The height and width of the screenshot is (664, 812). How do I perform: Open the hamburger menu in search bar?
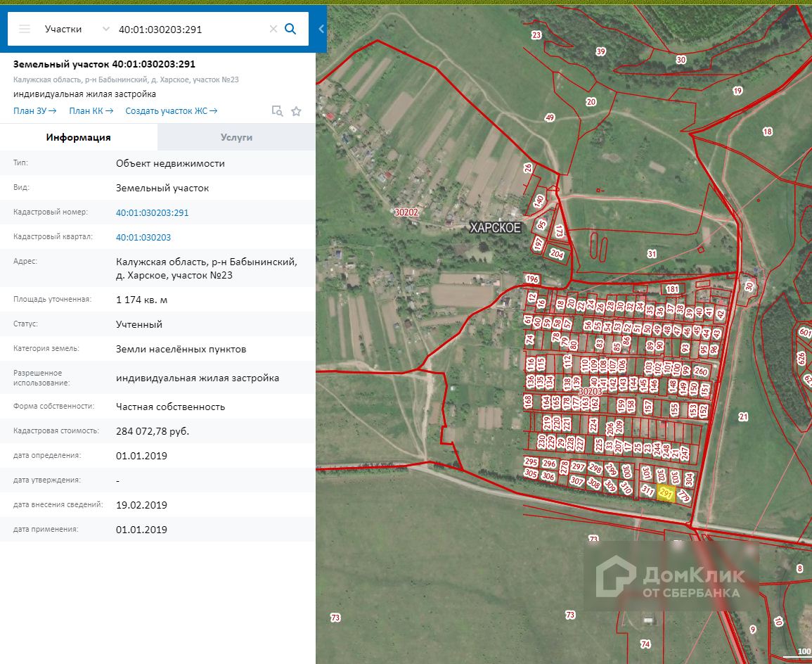click(25, 29)
